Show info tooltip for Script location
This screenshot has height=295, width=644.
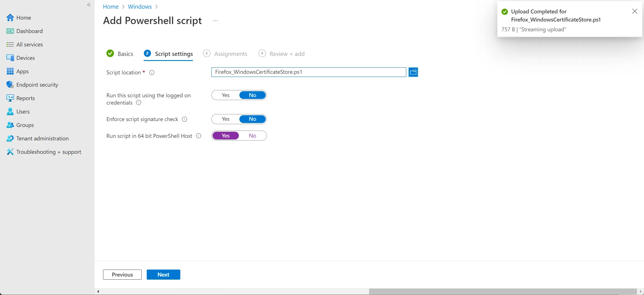click(152, 73)
